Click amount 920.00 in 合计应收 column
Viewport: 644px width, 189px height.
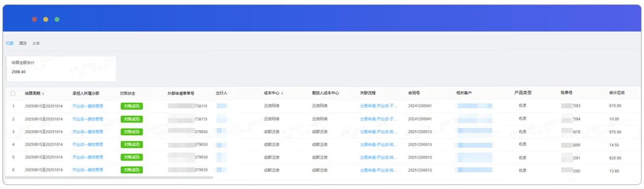click(x=615, y=157)
